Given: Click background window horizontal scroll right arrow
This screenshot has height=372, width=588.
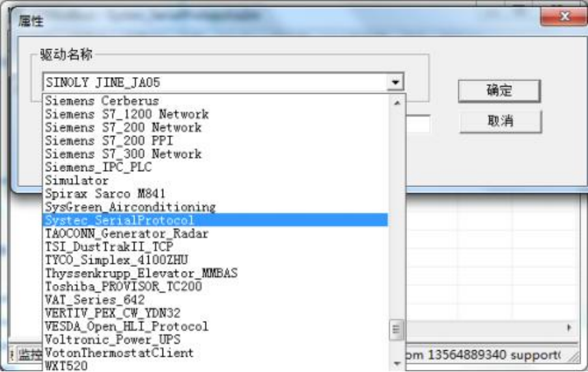Looking at the screenshot, I should (569, 328).
